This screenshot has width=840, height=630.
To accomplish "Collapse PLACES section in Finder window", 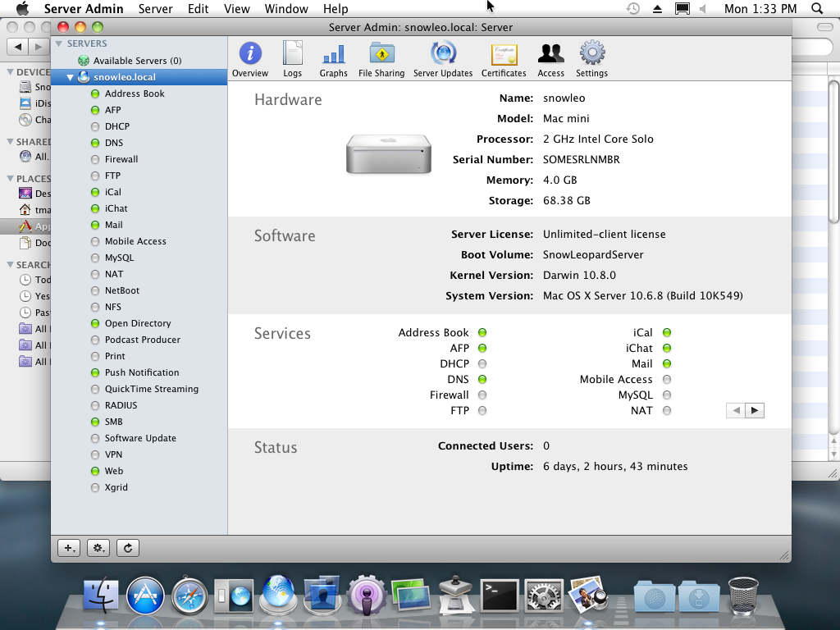I will click(10, 178).
